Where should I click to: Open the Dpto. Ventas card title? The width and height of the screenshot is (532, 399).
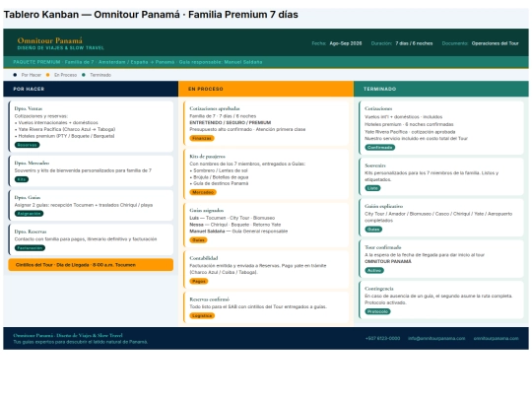click(29, 108)
